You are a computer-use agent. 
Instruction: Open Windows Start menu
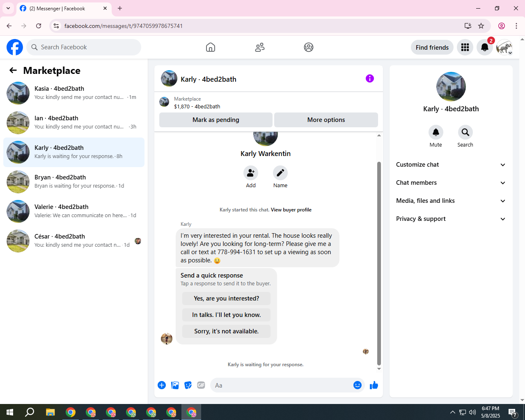click(x=10, y=412)
